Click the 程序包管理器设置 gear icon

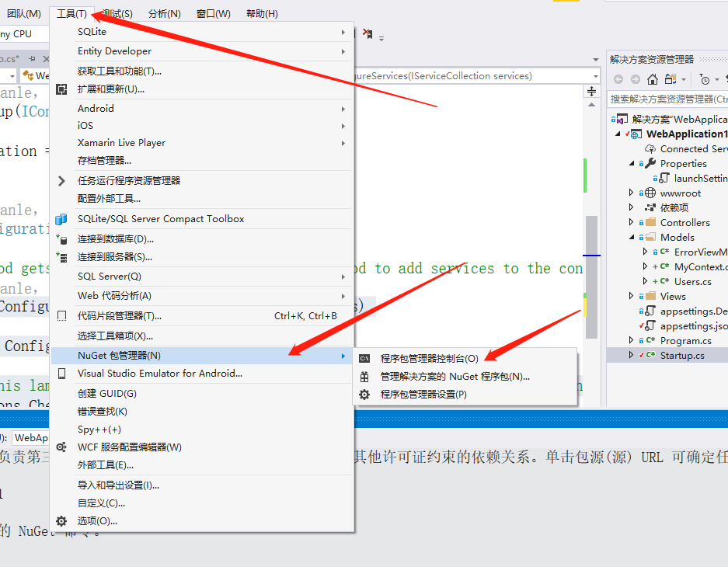click(364, 395)
